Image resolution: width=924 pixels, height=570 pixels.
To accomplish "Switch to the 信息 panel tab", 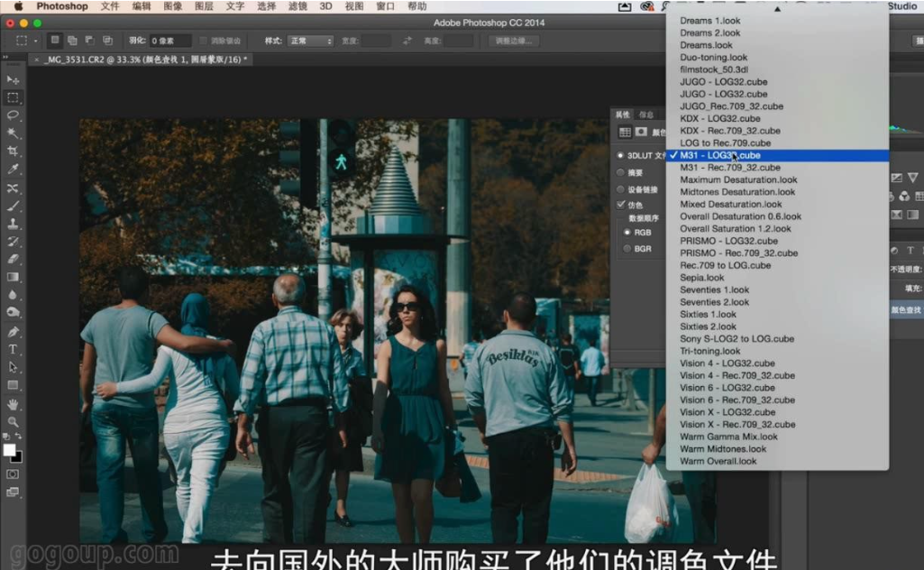I will (x=646, y=115).
